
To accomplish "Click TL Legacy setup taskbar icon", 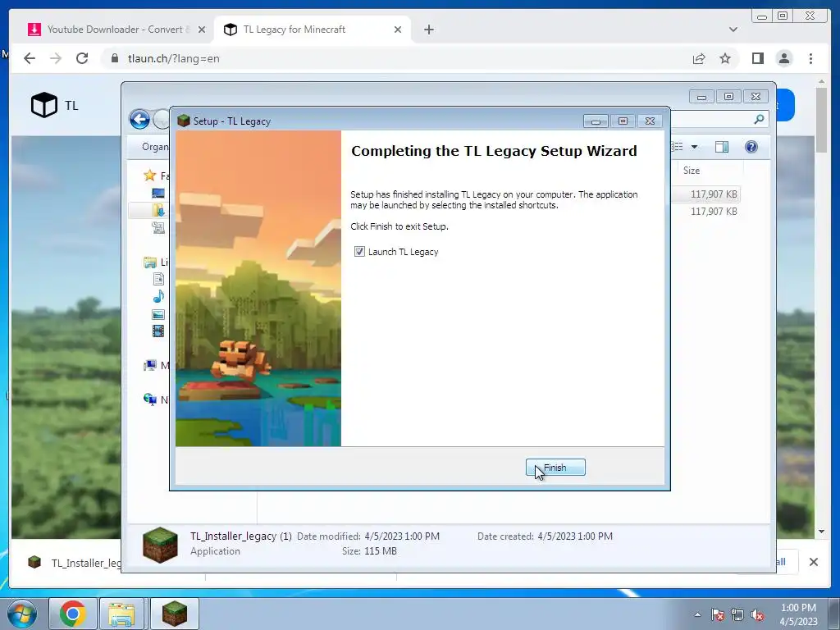I will point(175,614).
